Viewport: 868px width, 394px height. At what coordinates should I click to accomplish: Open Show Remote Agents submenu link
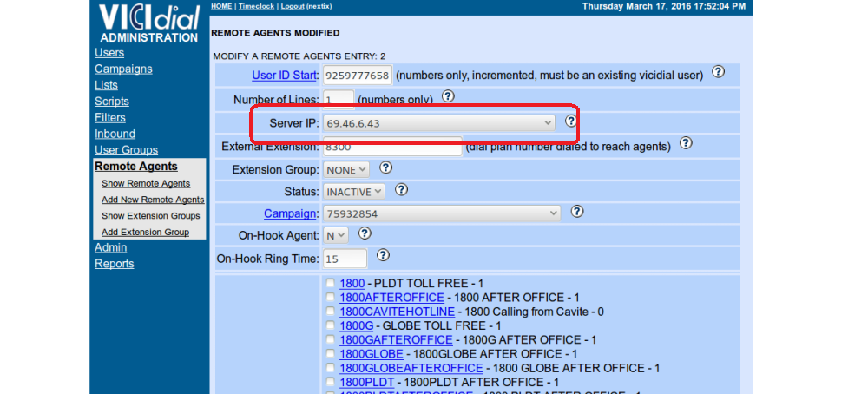tap(146, 183)
